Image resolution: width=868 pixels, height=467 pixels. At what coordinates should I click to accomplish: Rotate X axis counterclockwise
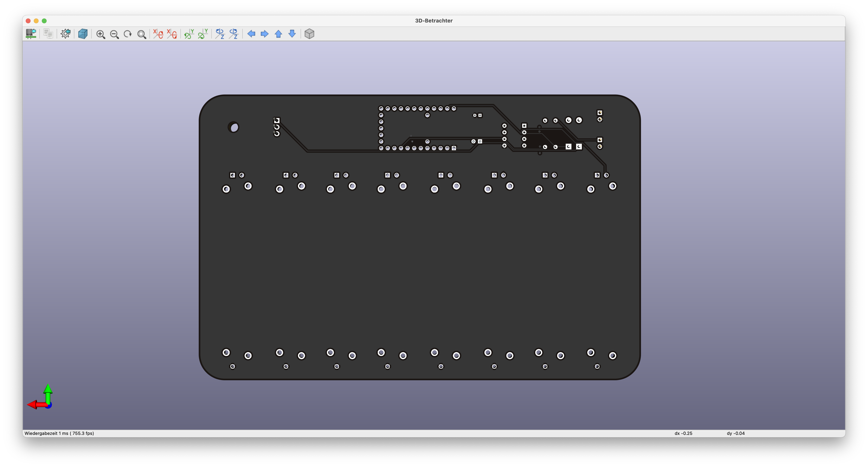click(172, 34)
